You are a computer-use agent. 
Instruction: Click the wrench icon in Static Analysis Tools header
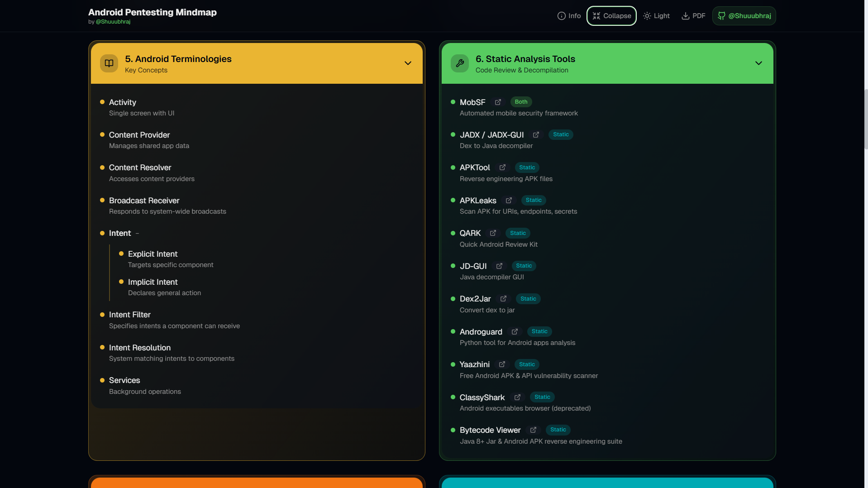(x=460, y=63)
